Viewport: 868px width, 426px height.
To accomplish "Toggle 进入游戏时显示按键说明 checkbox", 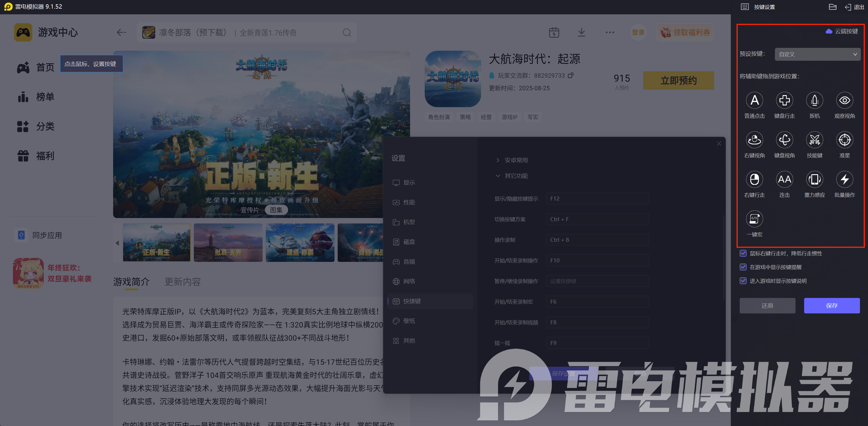I will tap(743, 281).
